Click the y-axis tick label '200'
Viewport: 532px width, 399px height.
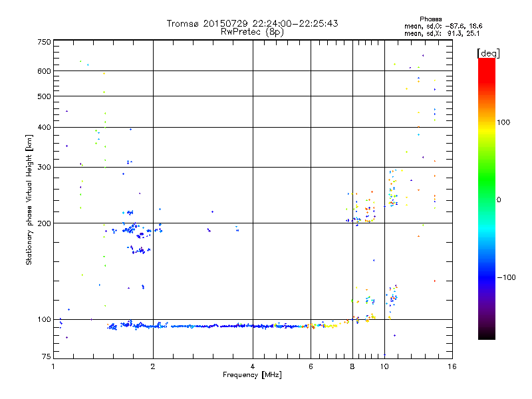click(x=44, y=223)
